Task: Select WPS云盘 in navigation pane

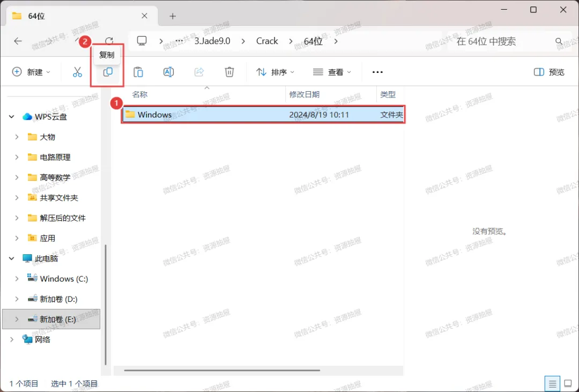Action: click(44, 117)
